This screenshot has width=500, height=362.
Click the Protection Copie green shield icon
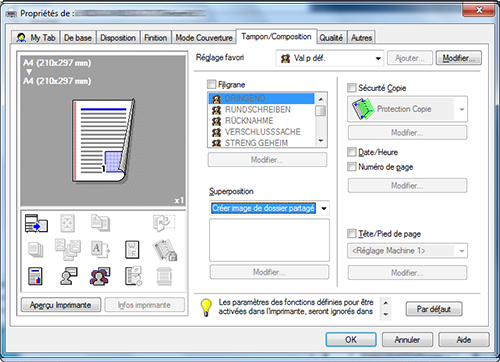pos(362,109)
